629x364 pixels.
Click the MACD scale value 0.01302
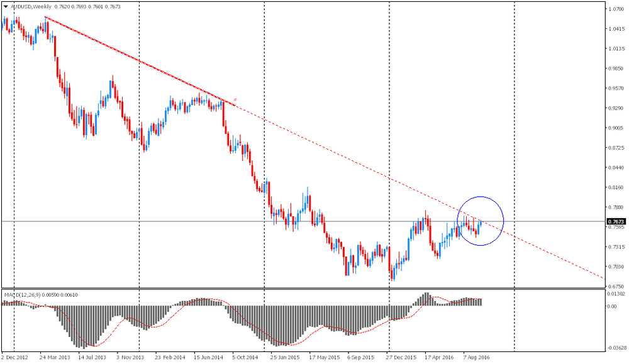pyautogui.click(x=616, y=294)
